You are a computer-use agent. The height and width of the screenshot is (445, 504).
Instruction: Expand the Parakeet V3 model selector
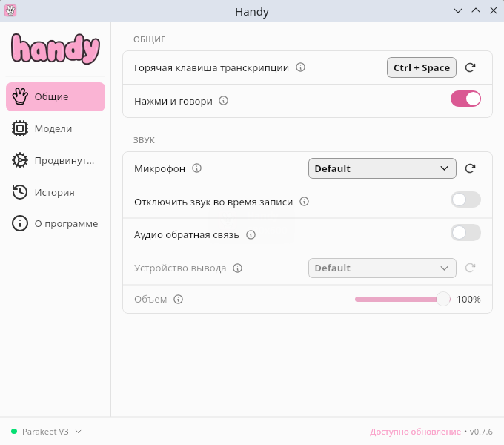click(x=46, y=432)
